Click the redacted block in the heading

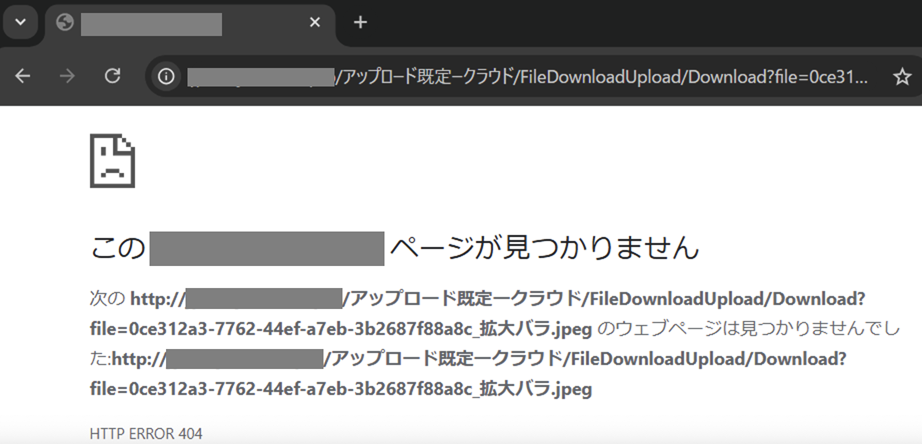point(266,248)
